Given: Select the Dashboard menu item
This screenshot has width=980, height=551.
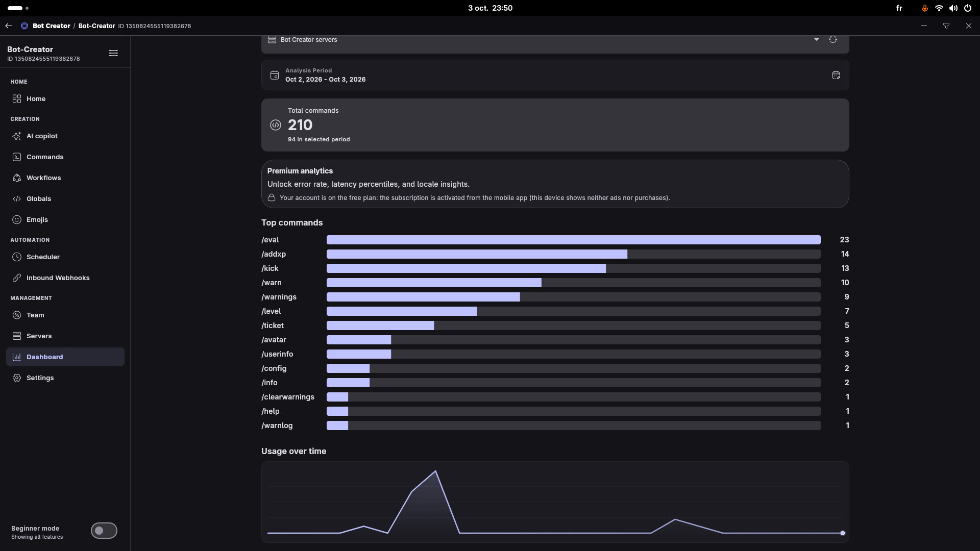Looking at the screenshot, I should (65, 357).
